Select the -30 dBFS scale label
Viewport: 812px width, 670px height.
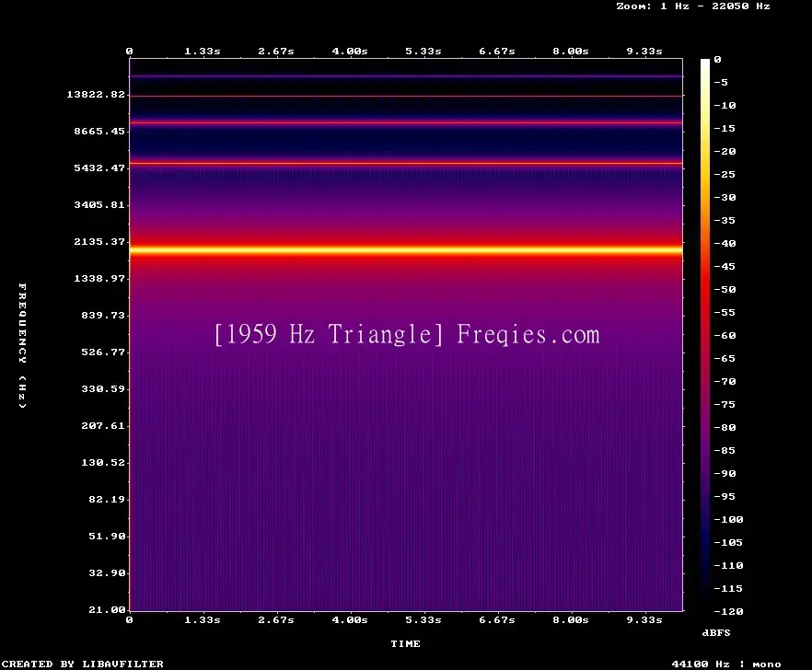coord(725,197)
